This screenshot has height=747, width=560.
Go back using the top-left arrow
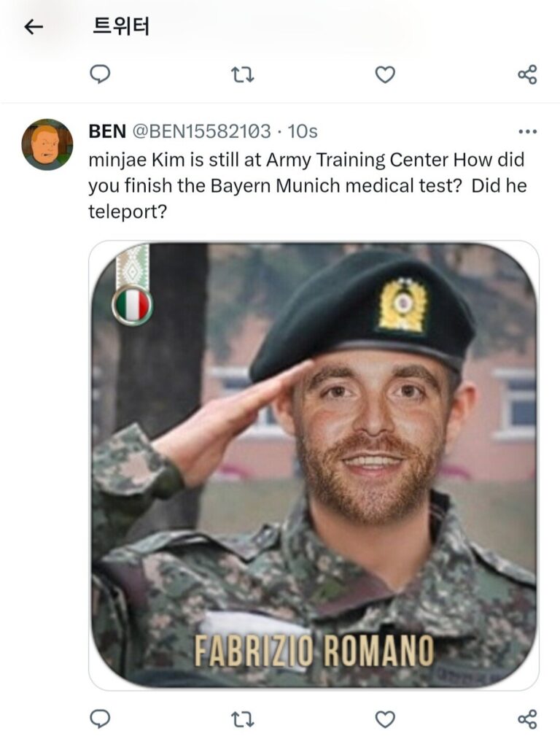[x=34, y=27]
